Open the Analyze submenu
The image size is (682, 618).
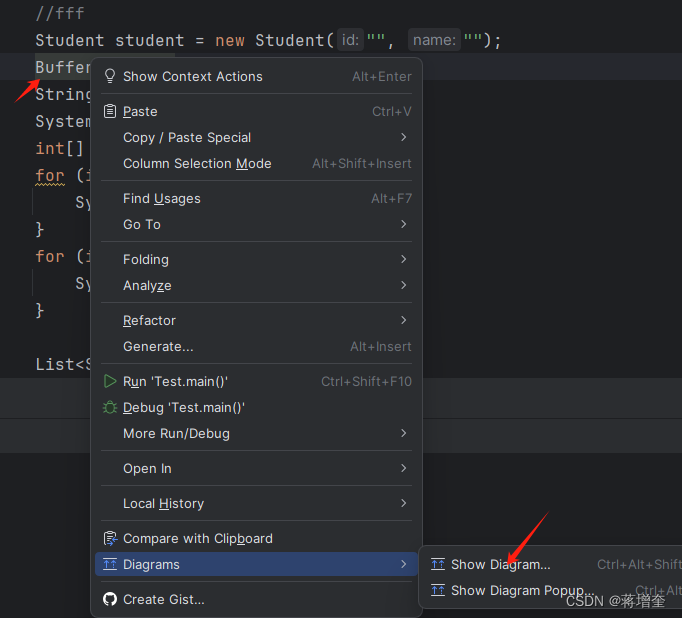(x=257, y=285)
